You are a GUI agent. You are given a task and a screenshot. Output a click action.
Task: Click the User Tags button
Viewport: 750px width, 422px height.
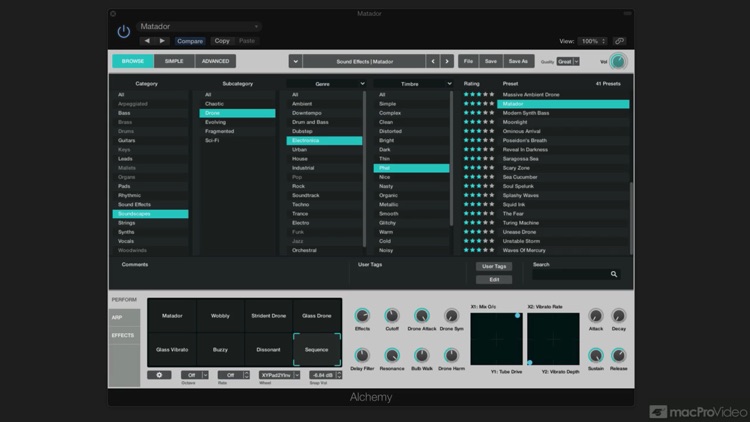tap(494, 266)
